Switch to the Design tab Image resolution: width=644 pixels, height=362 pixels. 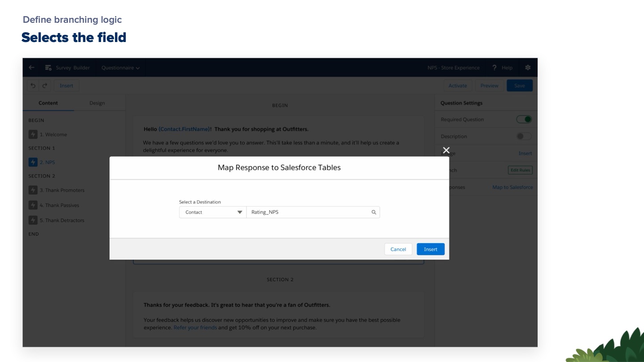point(97,103)
